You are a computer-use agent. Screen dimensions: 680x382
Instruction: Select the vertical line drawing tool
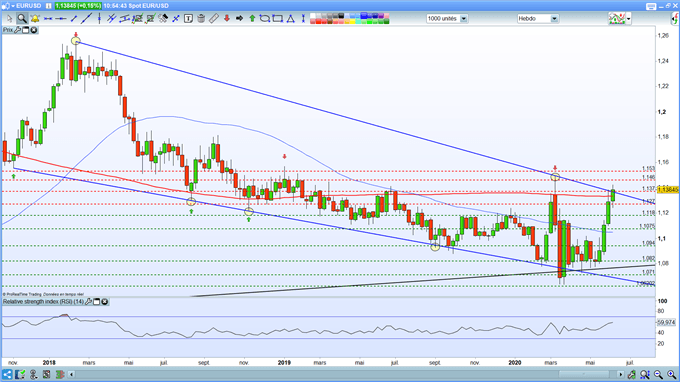(99, 19)
